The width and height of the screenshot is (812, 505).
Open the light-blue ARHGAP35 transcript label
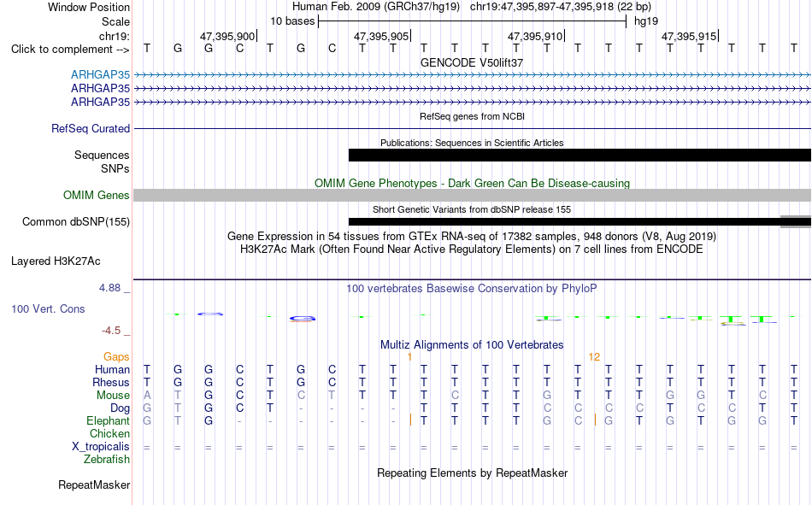pyautogui.click(x=101, y=74)
